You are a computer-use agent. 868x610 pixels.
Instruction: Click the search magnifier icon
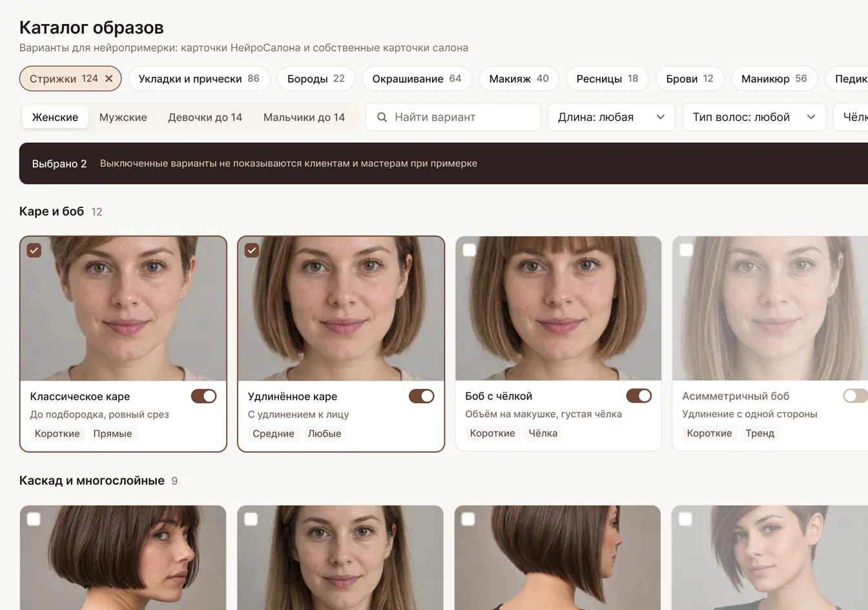coord(382,117)
